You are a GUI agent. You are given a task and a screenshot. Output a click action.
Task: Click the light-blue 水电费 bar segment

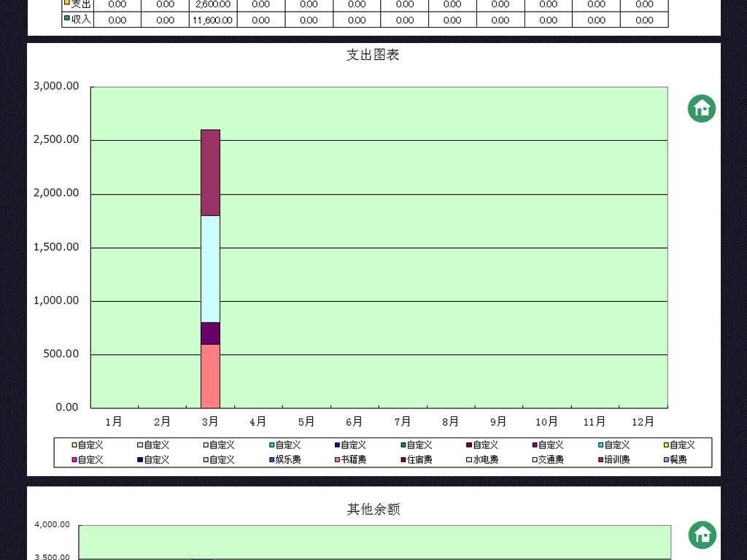coord(211,269)
